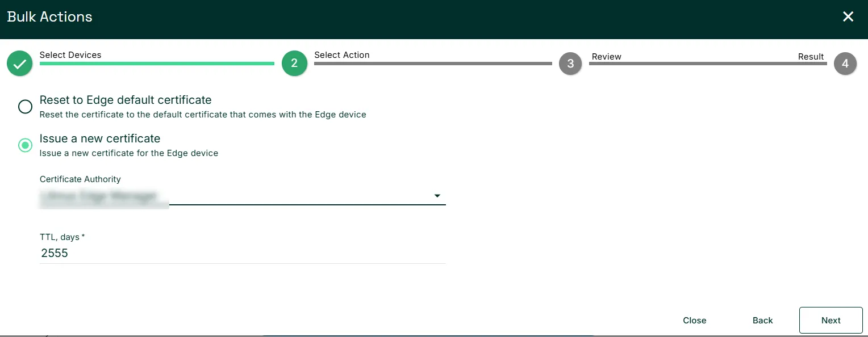The height and width of the screenshot is (337, 868).
Task: Click the description 'Issue a new certificate for the Edge device'
Action: [129, 153]
